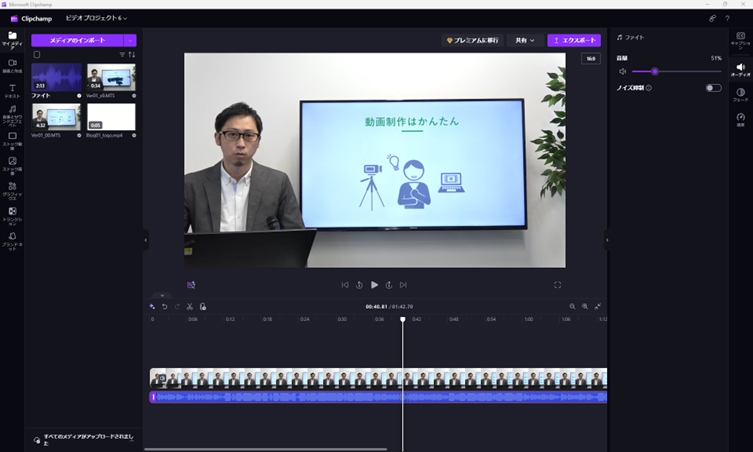Play the video preview

(374, 285)
